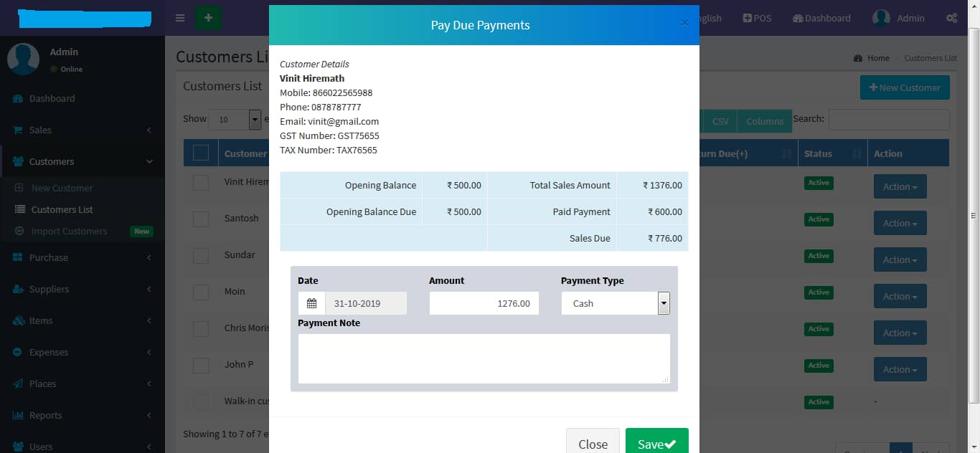Click the Amount field showing 1276.00
Screen dimensions: 980x453
point(484,303)
